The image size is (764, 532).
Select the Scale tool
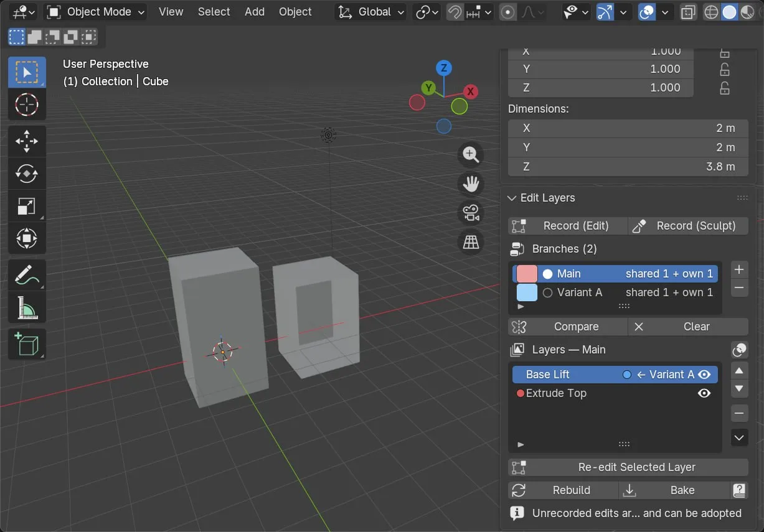(27, 206)
